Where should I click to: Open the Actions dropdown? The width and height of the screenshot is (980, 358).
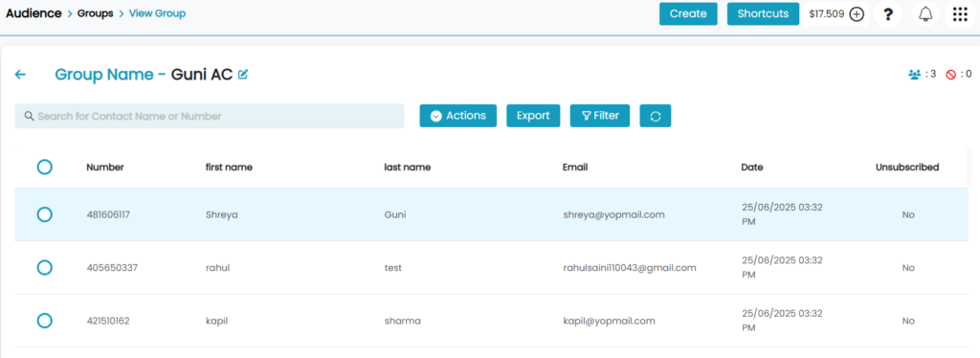pyautogui.click(x=458, y=116)
